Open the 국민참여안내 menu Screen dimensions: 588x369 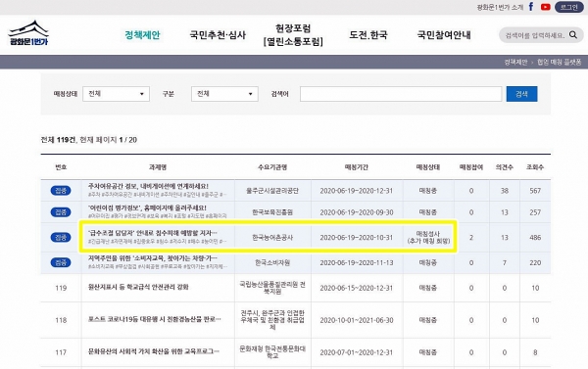pyautogui.click(x=444, y=35)
